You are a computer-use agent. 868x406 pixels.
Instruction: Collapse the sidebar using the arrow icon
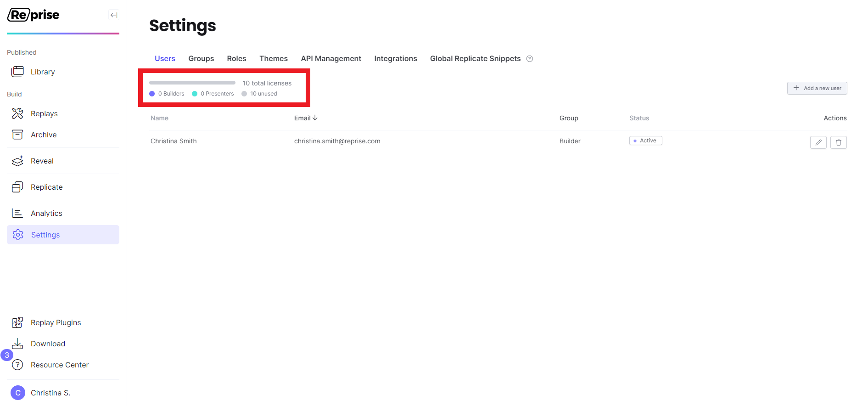(114, 15)
